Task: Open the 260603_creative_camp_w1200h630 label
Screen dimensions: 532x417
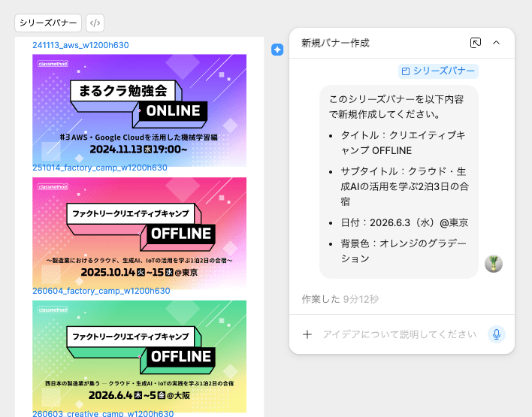Action: tap(103, 413)
